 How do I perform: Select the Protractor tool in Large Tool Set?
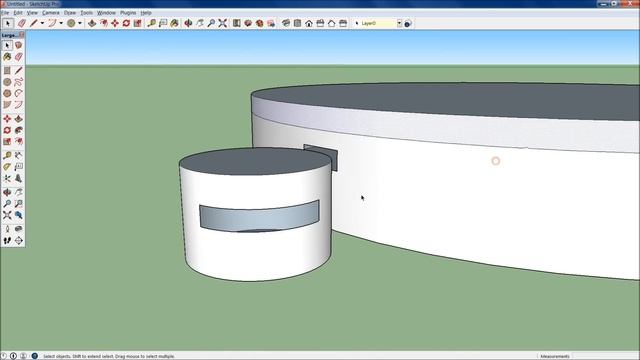click(x=7, y=167)
